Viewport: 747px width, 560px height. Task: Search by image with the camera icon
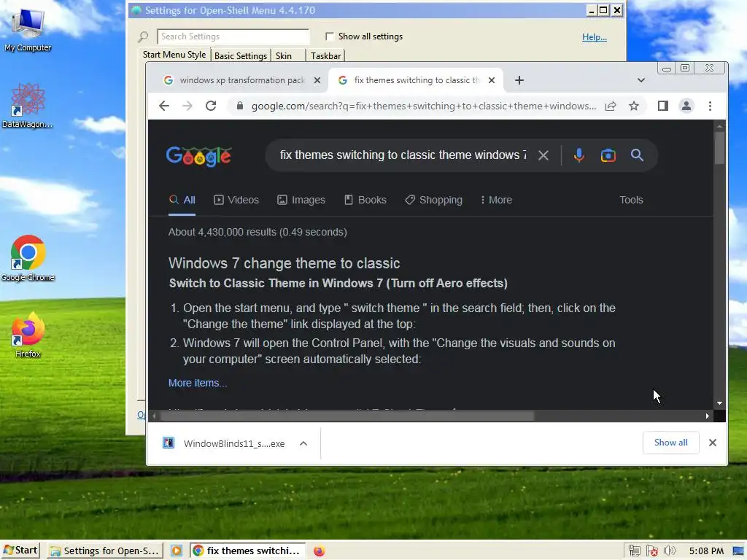pos(608,155)
